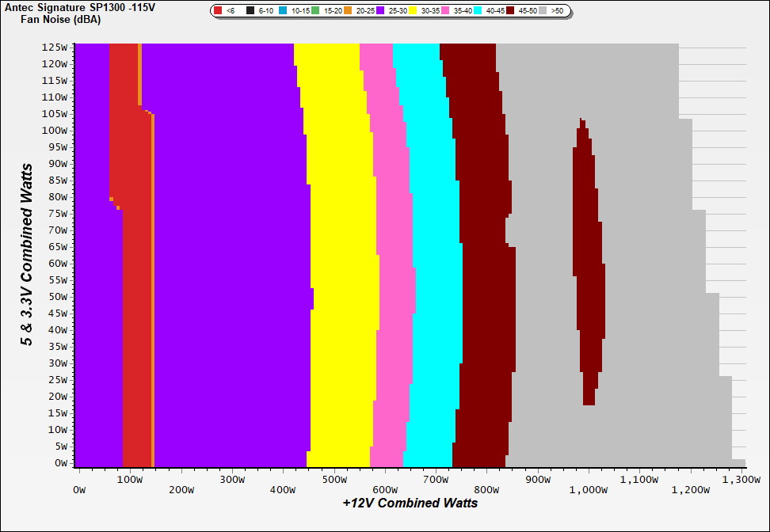The height and width of the screenshot is (532, 770).
Task: Click the gray >50 legend swatch
Action: click(543, 11)
